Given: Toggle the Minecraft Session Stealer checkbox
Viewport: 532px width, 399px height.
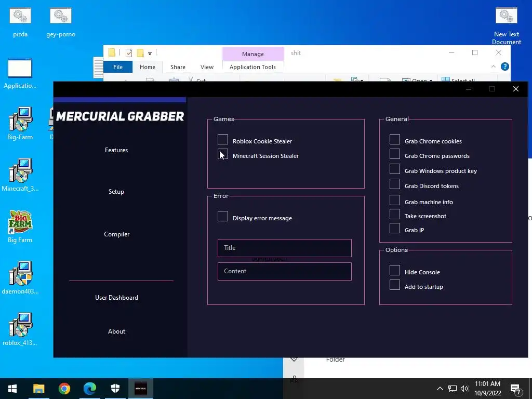Looking at the screenshot, I should point(222,154).
